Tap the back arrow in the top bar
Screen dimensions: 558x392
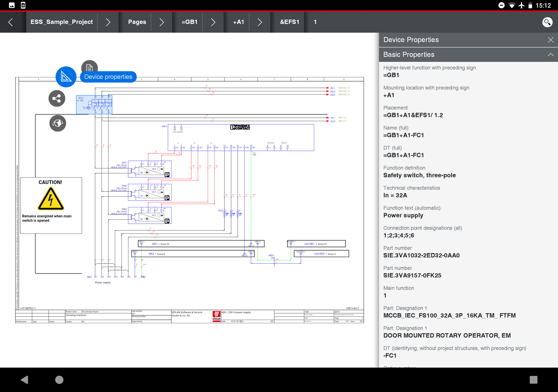pos(11,22)
